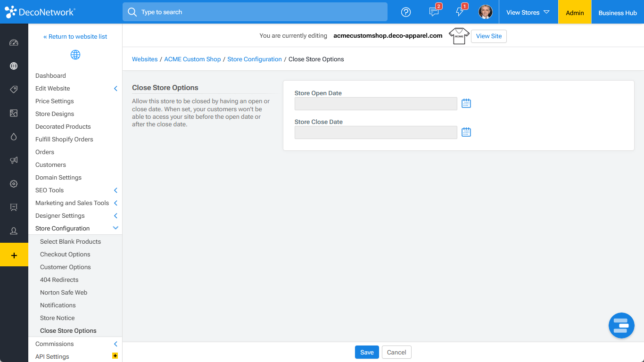This screenshot has width=644, height=362.
Task: Click the Save button
Action: tap(367, 352)
